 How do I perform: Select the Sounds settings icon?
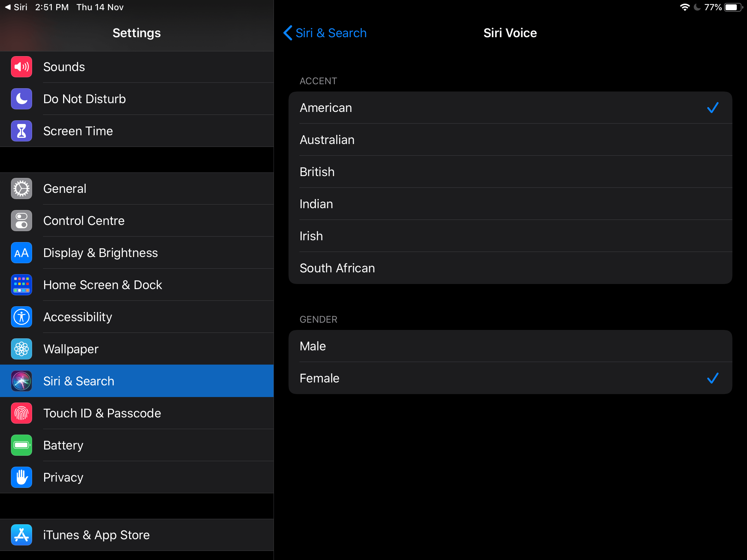pyautogui.click(x=20, y=66)
